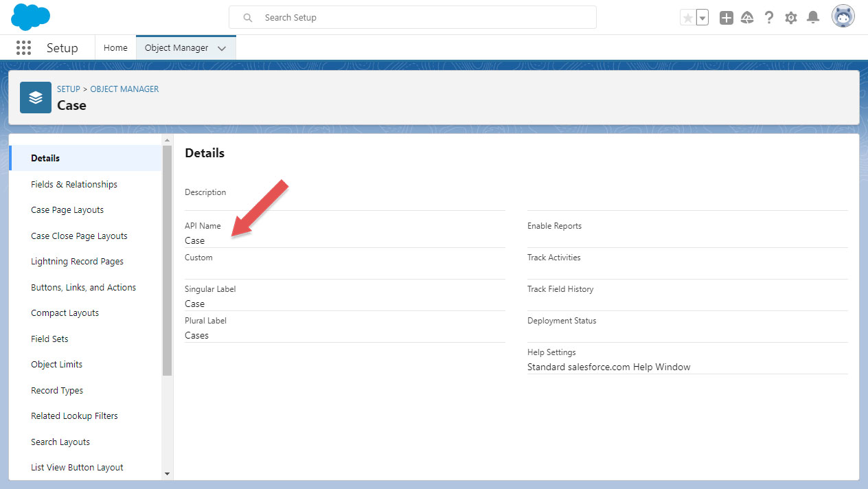
Task: Click the Salesforce cloud logo
Action: [x=30, y=16]
